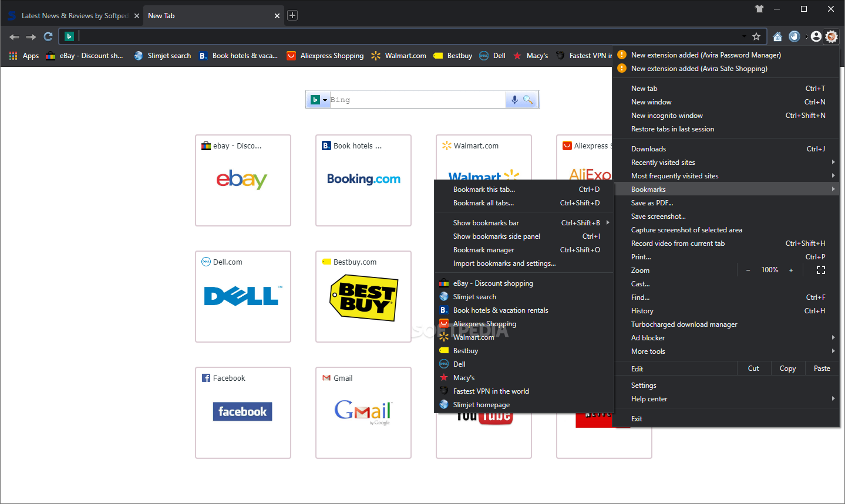Open Turbocharged download manager

(x=727, y=324)
